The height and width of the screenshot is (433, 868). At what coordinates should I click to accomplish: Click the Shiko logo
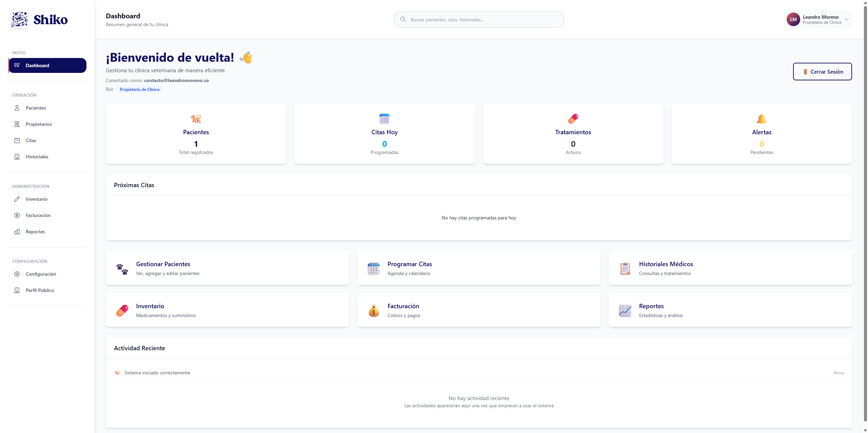pos(40,19)
